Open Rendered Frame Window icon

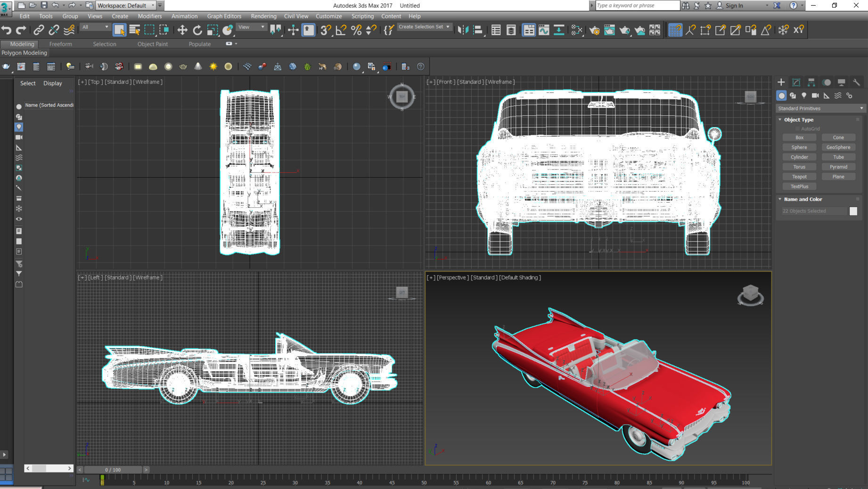click(x=609, y=30)
